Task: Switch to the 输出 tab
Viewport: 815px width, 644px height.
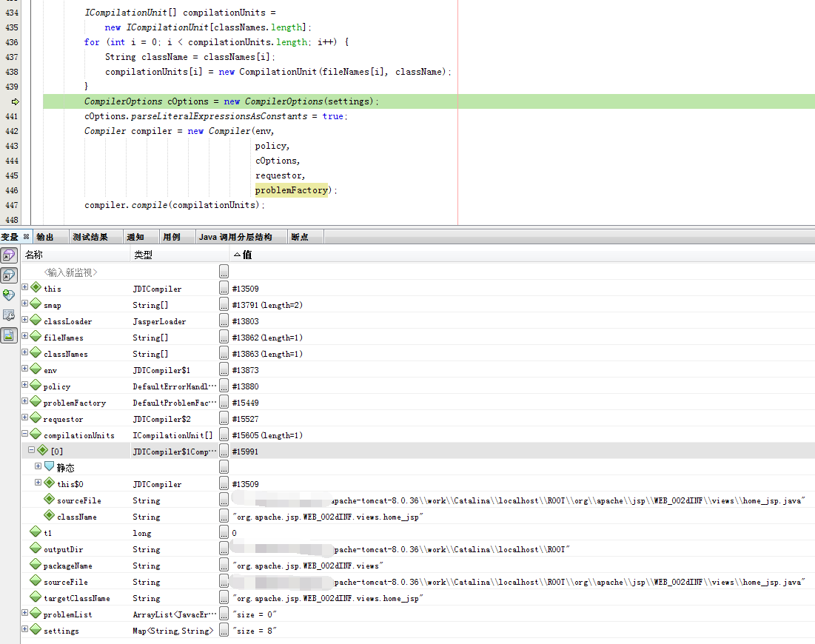Action: pyautogui.click(x=45, y=237)
